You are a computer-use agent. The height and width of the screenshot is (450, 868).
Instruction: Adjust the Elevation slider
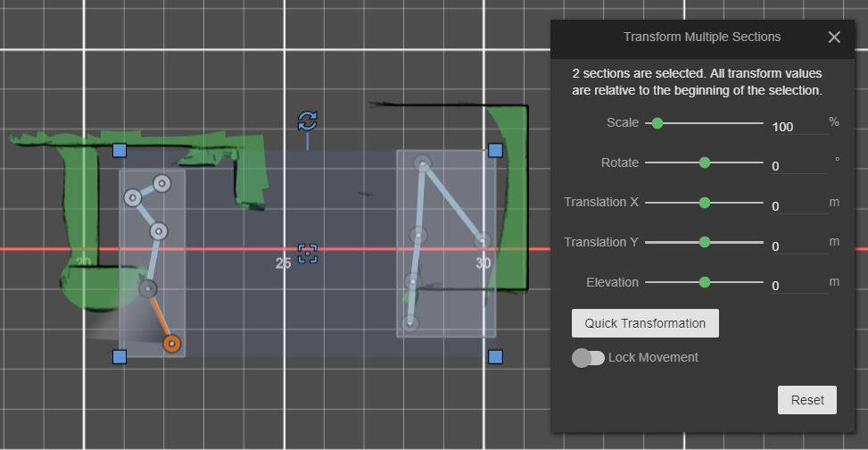[704, 282]
